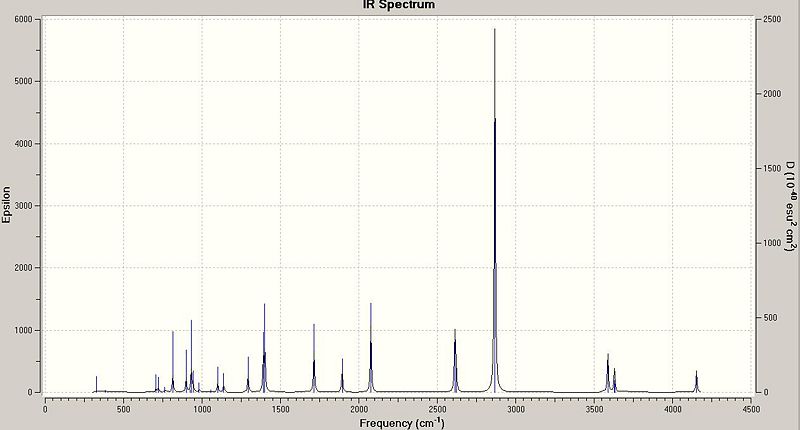Select the peak near 2615 cm-1
Screen dimensions: 800x430
click(x=455, y=361)
